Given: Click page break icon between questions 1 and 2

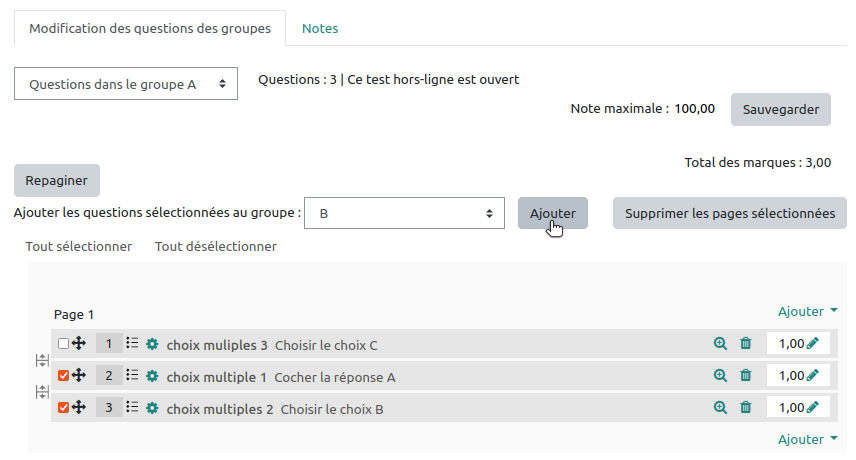Looking at the screenshot, I should click(42, 360).
